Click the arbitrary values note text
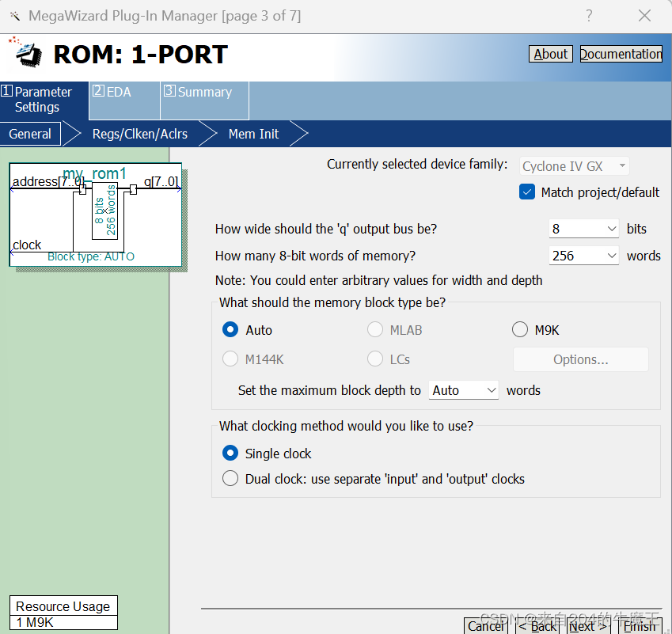The width and height of the screenshot is (672, 634). (x=379, y=280)
